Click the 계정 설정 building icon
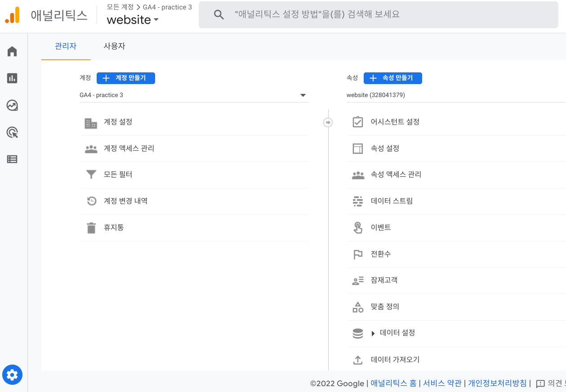The height and width of the screenshot is (392, 566). pos(91,123)
